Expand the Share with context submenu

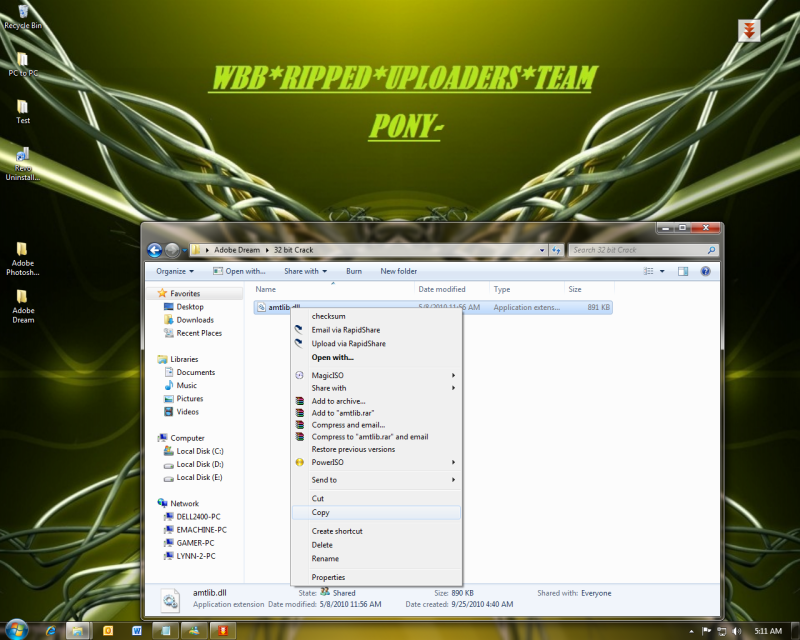click(454, 388)
